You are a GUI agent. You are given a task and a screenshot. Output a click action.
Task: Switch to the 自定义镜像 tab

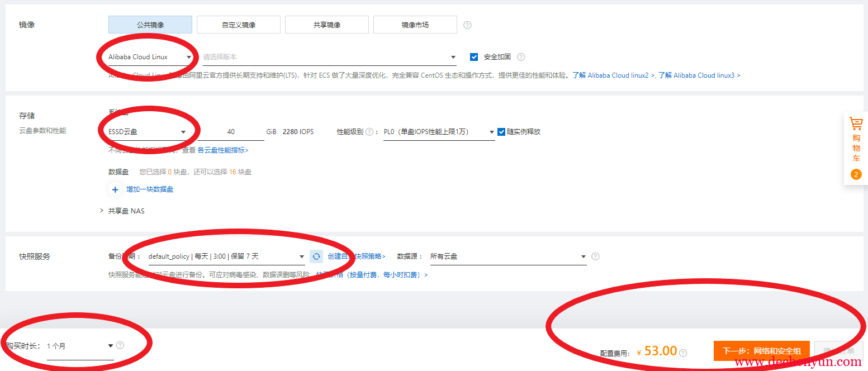239,25
